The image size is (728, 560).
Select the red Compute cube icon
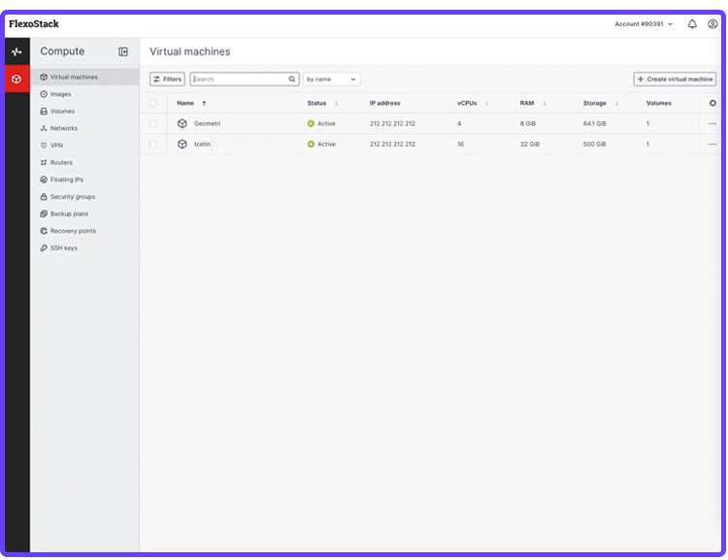[x=17, y=79]
